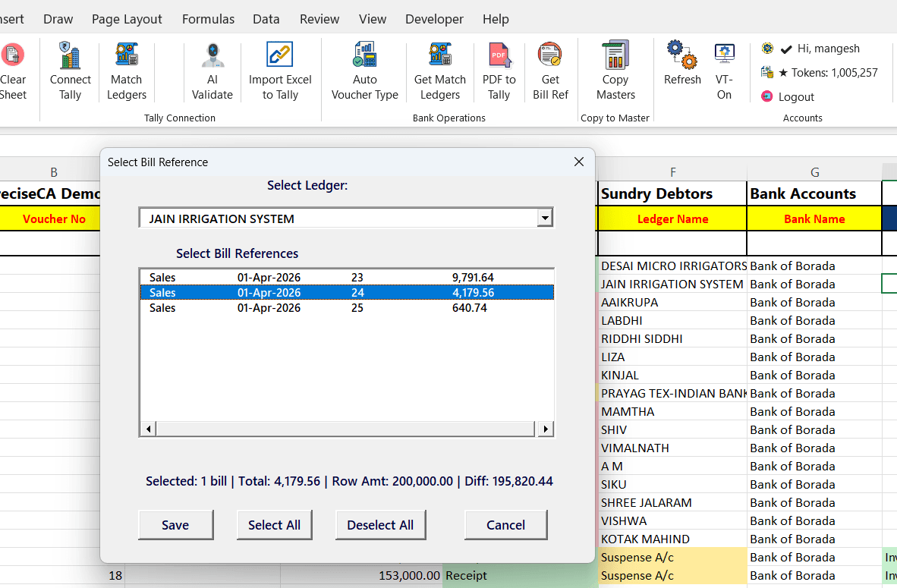This screenshot has width=897, height=588.
Task: Expand the Select Ledger dropdown arrow
Action: 545,218
